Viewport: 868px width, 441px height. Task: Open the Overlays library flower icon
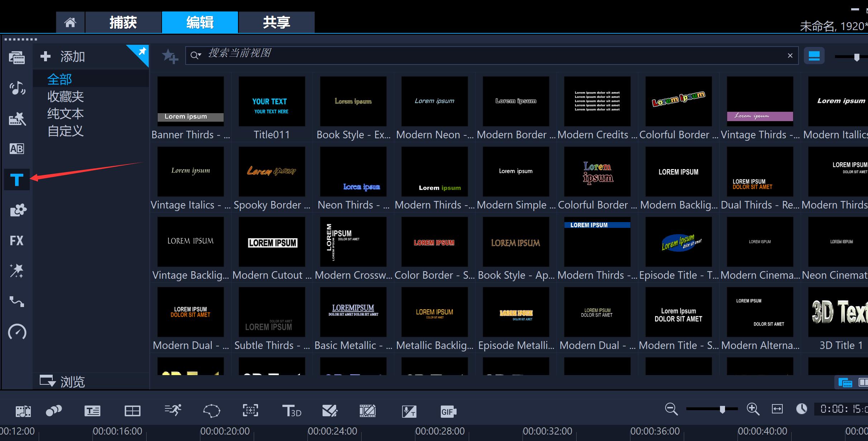tap(18, 210)
